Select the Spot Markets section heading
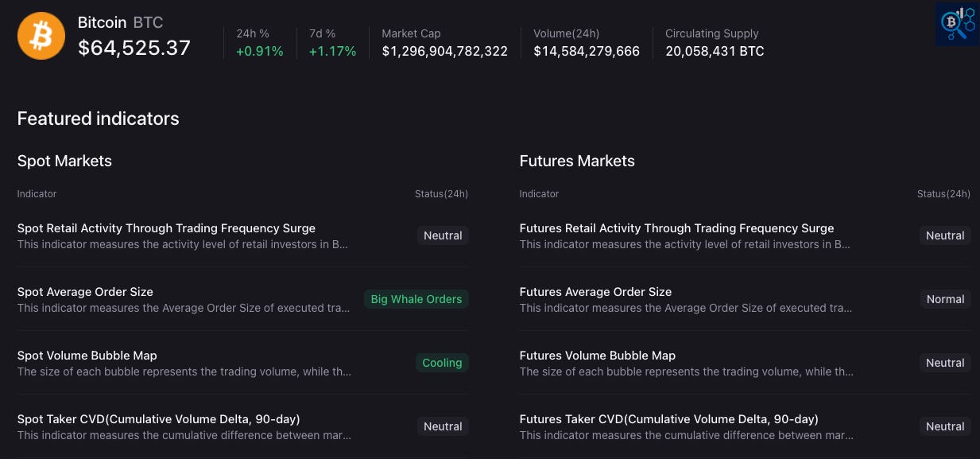This screenshot has width=980, height=459. (x=64, y=161)
